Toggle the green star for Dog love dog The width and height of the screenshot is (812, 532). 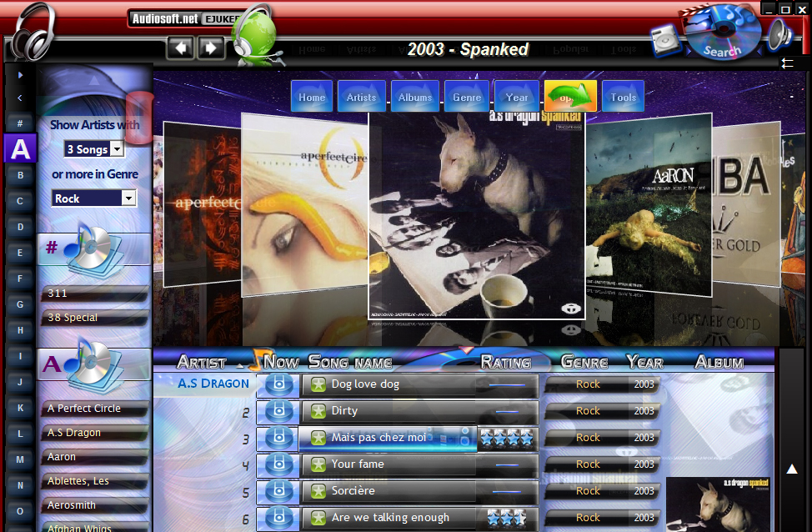pyautogui.click(x=318, y=384)
